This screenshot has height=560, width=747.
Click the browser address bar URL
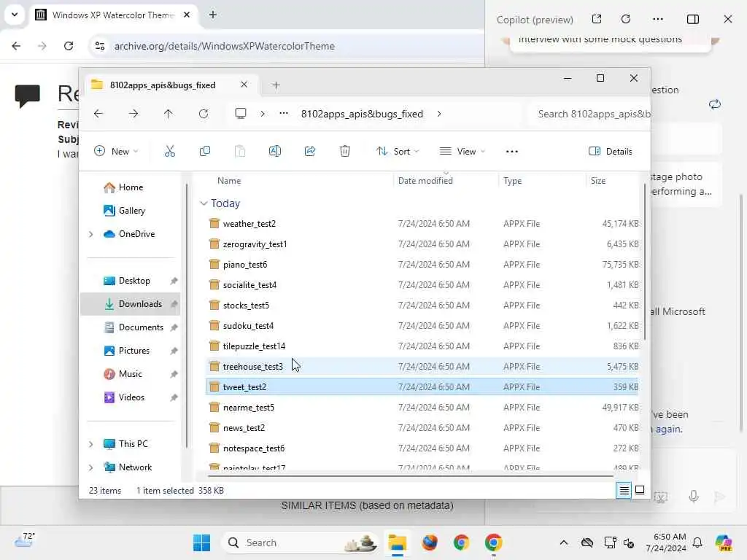pyautogui.click(x=225, y=46)
